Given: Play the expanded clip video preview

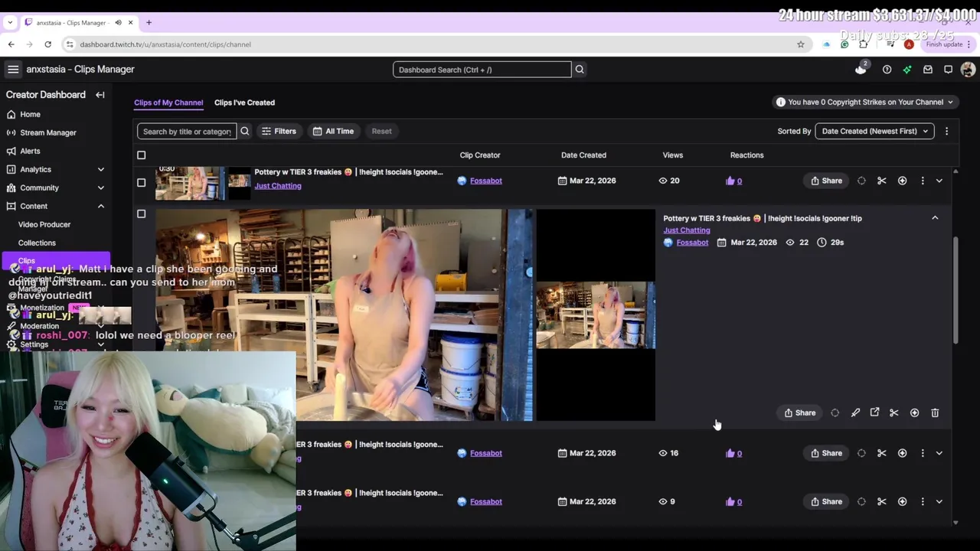Looking at the screenshot, I should click(344, 315).
